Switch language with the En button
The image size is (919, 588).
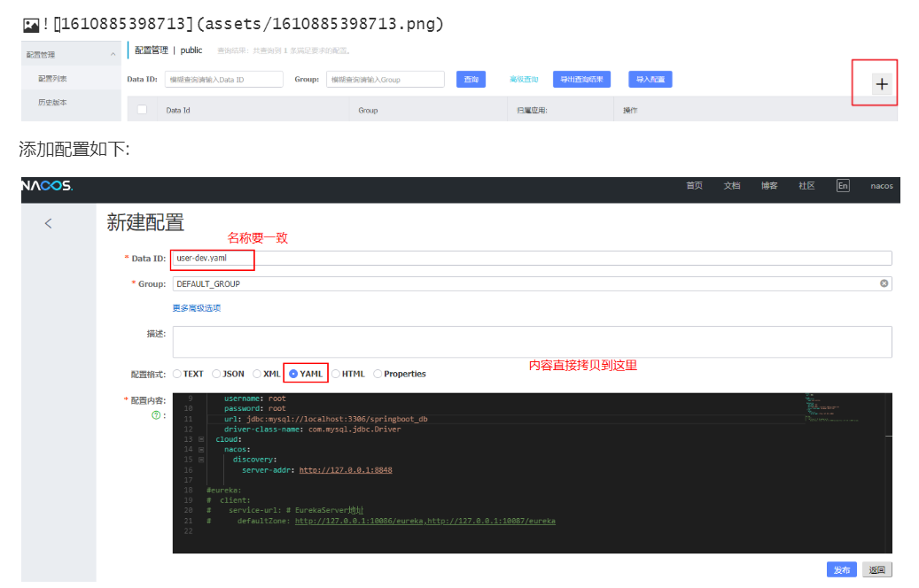[843, 186]
